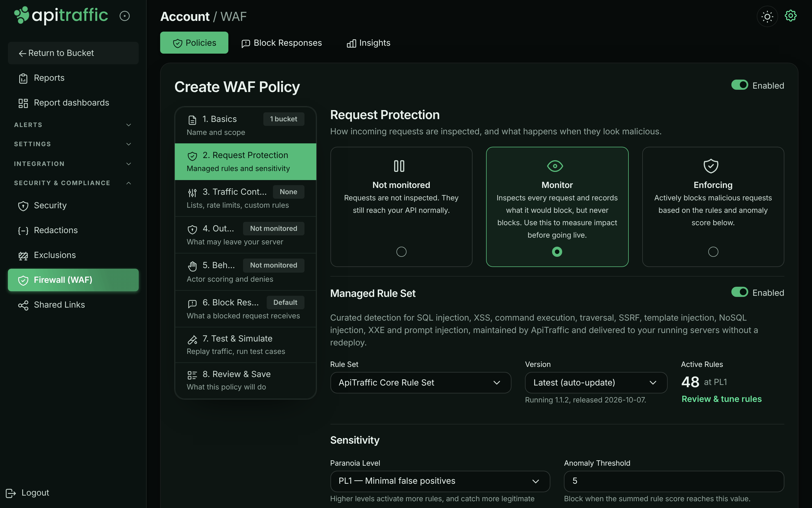The image size is (812, 508).
Task: Go to step 1. Basics
Action: tap(245, 125)
